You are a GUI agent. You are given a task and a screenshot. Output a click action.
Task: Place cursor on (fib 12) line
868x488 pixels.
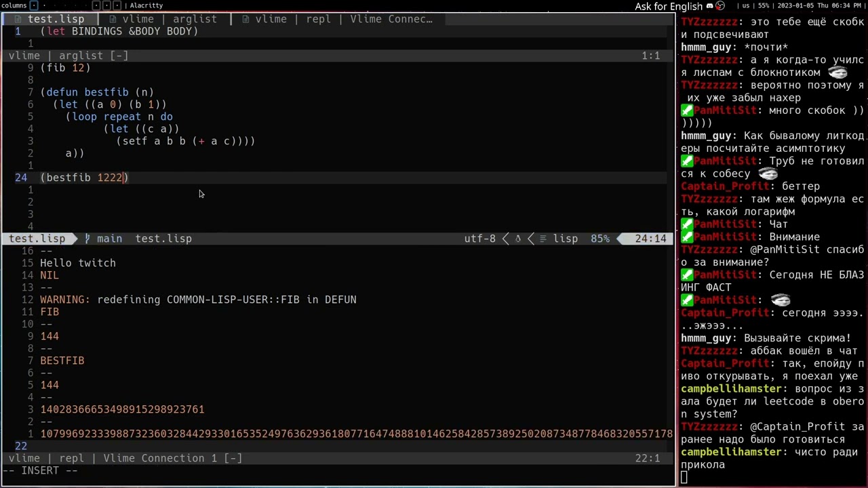65,68
